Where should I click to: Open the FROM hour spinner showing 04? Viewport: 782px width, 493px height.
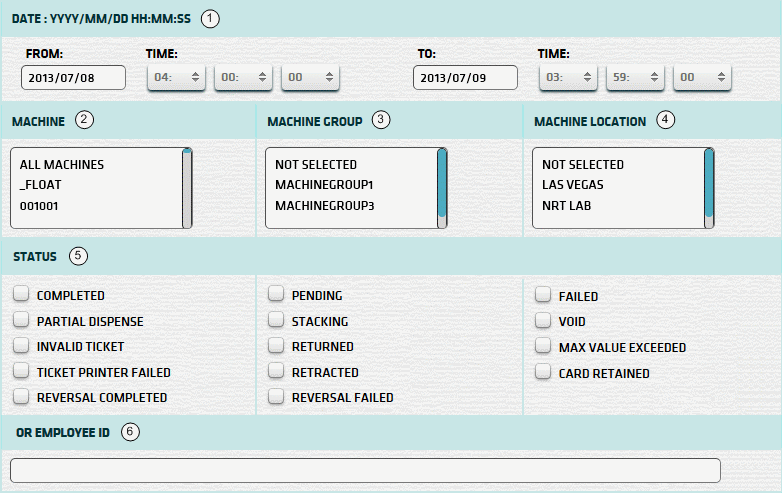176,77
